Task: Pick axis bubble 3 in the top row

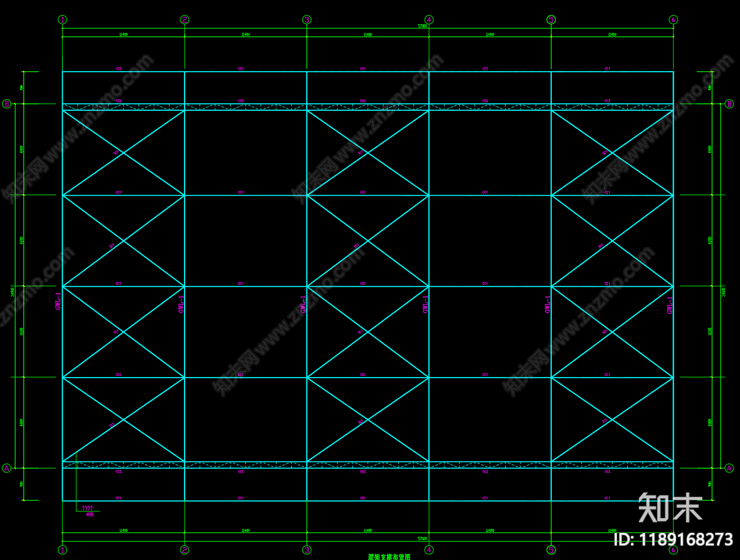Action: [x=307, y=20]
